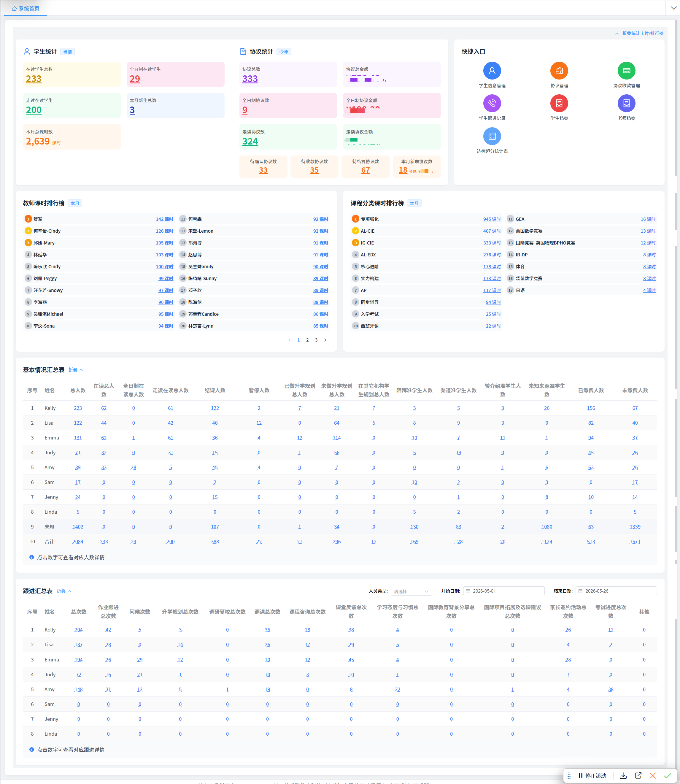Click Amy 总次数 148 in follow-up table

point(79,689)
